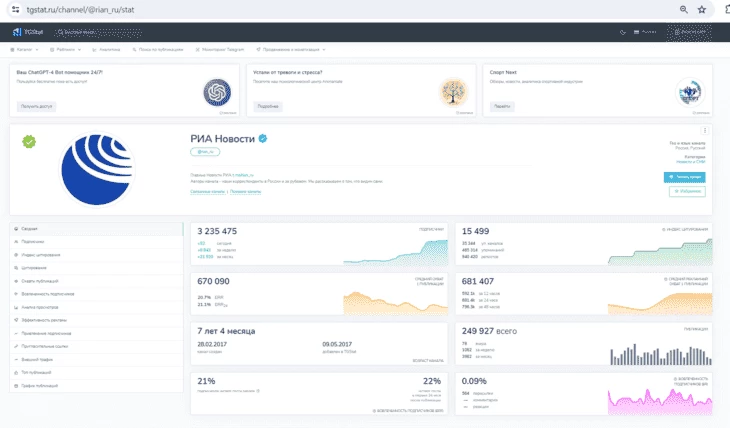
Task: Click the Сводная sidebar icon
Action: pos(16,229)
